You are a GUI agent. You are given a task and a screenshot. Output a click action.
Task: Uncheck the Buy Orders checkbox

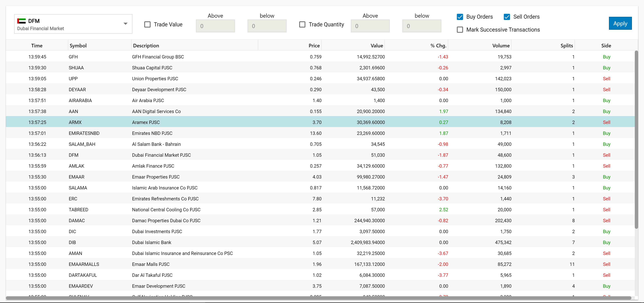(x=460, y=17)
